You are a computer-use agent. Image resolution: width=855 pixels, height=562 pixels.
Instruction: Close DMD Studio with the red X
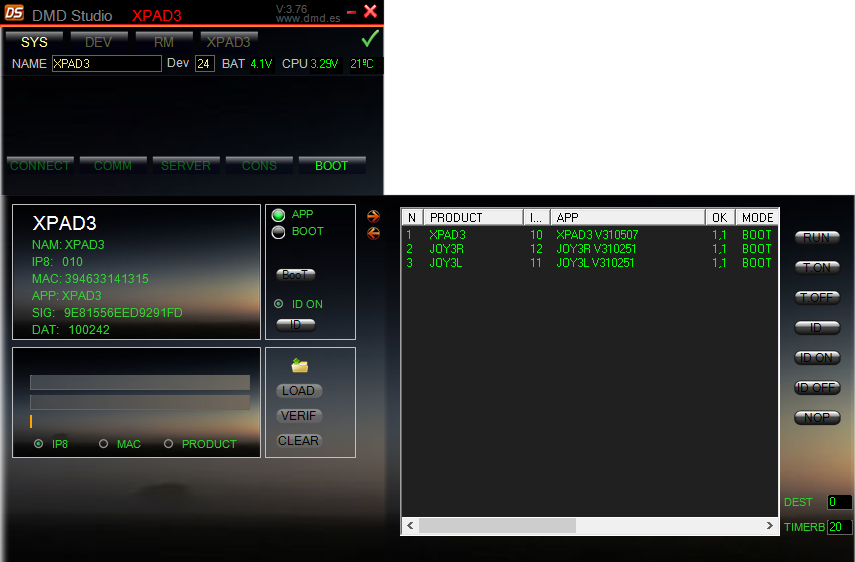(370, 11)
